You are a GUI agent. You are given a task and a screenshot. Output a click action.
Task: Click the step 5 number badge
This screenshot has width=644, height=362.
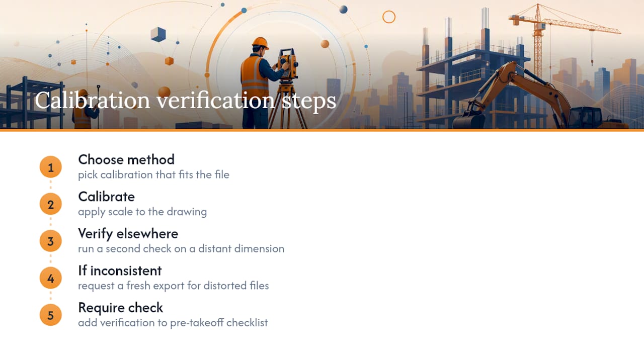coord(50,315)
